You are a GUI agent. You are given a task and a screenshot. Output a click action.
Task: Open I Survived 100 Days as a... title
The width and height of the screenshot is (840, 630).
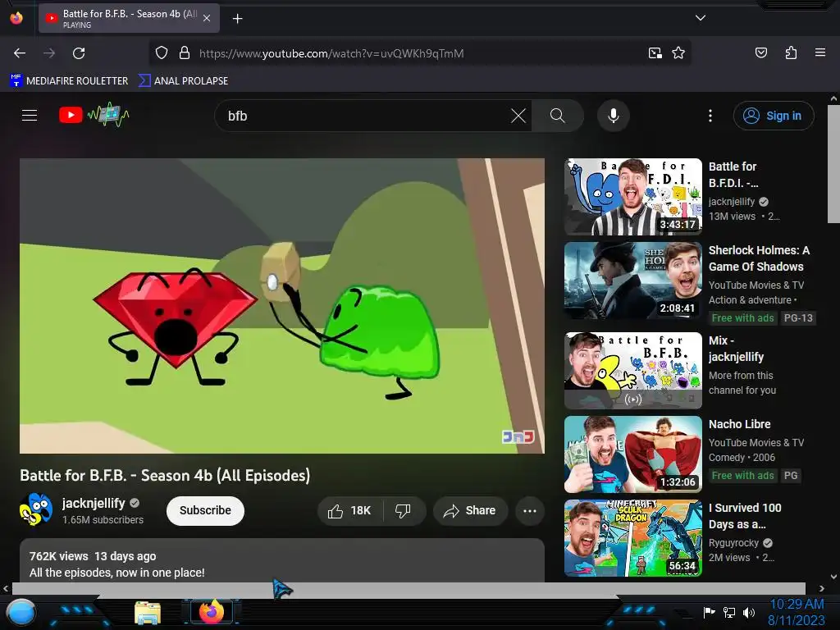745,516
